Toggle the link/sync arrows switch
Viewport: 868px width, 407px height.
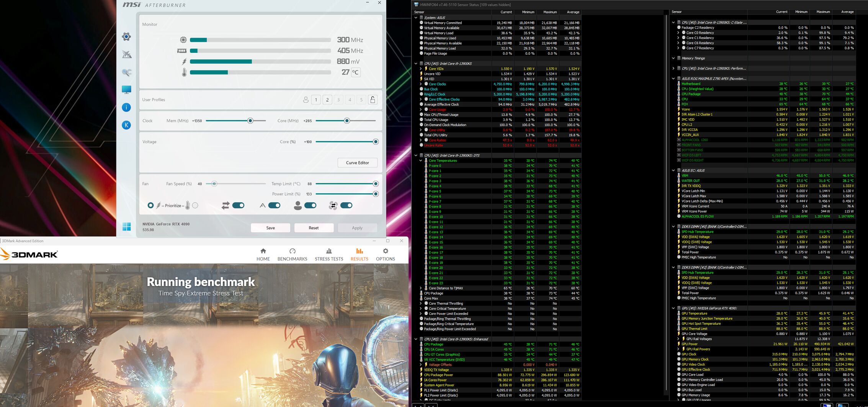(x=238, y=206)
